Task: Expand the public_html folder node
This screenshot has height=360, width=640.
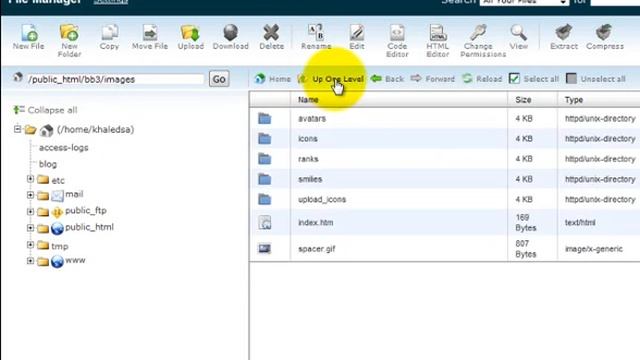Action: click(30, 227)
